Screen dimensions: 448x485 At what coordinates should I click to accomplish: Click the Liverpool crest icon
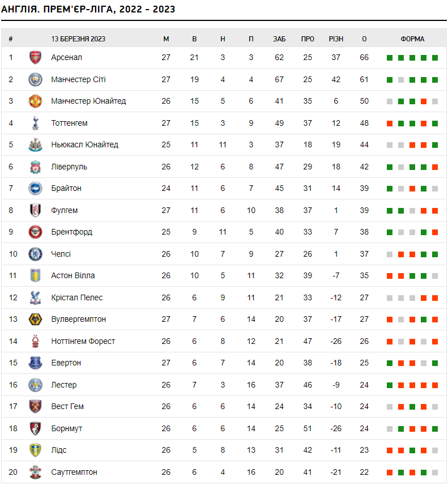coord(35,167)
